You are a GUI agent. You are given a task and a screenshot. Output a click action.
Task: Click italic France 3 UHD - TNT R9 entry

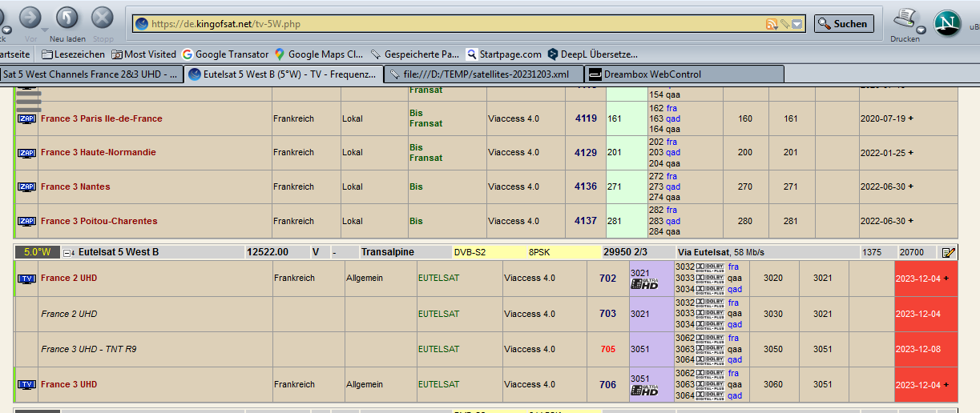(88, 349)
